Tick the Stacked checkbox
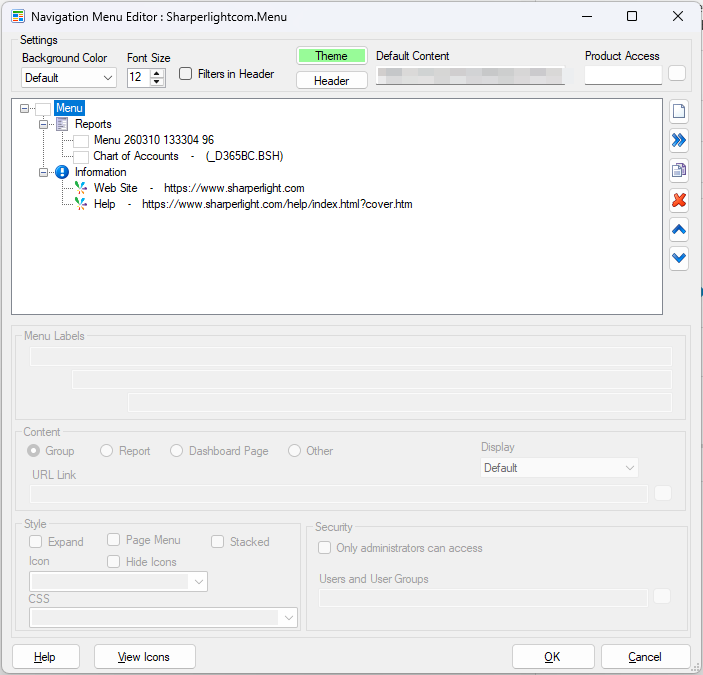703x675 pixels. coord(217,541)
